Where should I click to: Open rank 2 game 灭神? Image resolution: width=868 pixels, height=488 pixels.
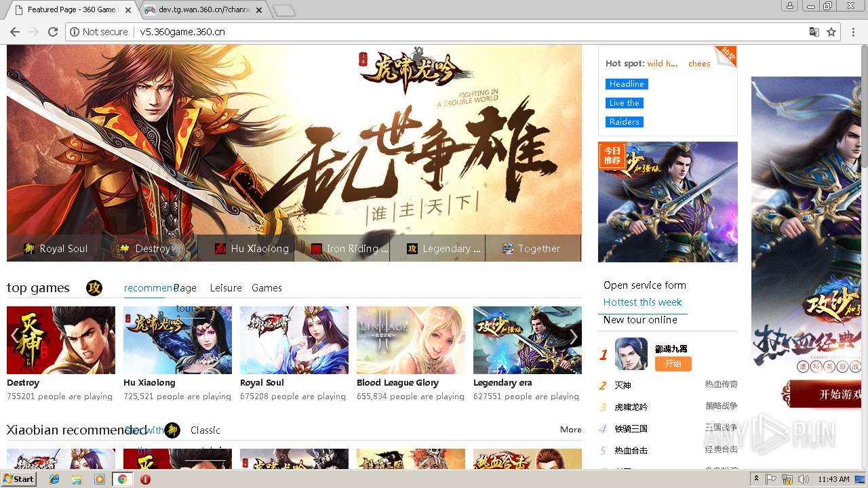pos(623,386)
